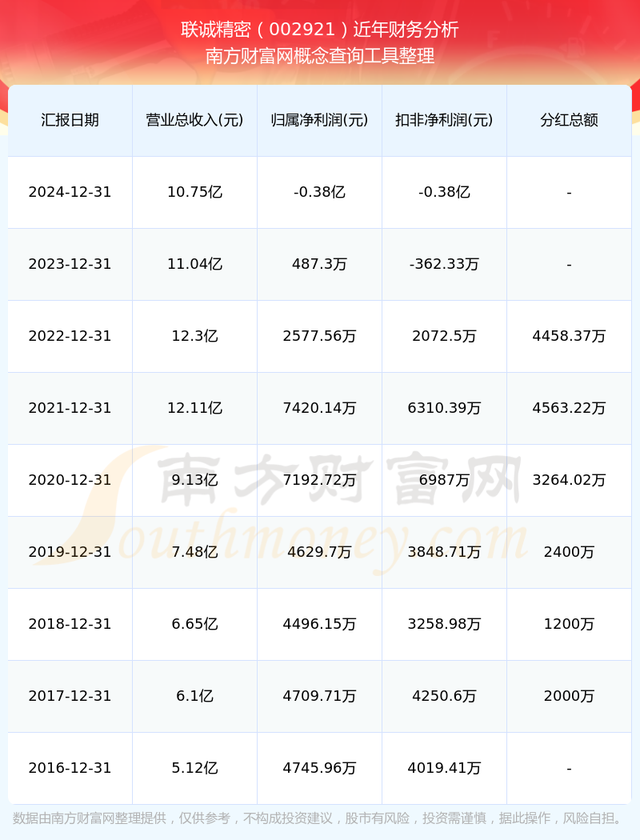Image resolution: width=640 pixels, height=840 pixels.
Task: Select the 归属净利润(元) column header
Action: click(x=319, y=120)
